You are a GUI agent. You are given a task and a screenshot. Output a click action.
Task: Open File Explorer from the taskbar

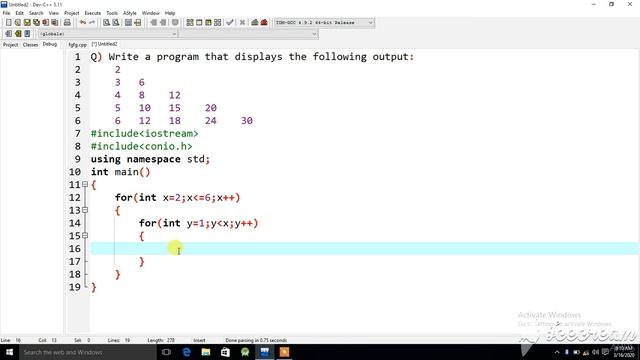coord(206,352)
